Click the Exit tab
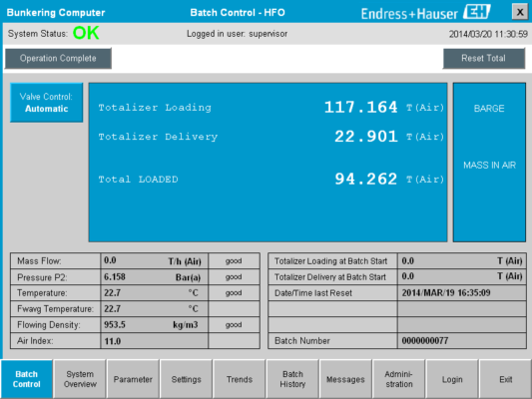 click(505, 379)
